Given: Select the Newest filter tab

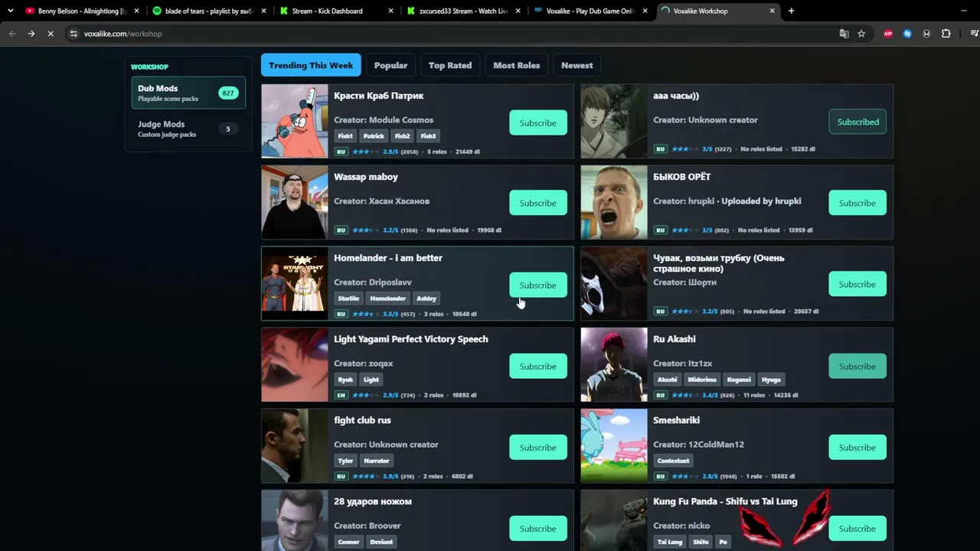Looking at the screenshot, I should pos(577,65).
